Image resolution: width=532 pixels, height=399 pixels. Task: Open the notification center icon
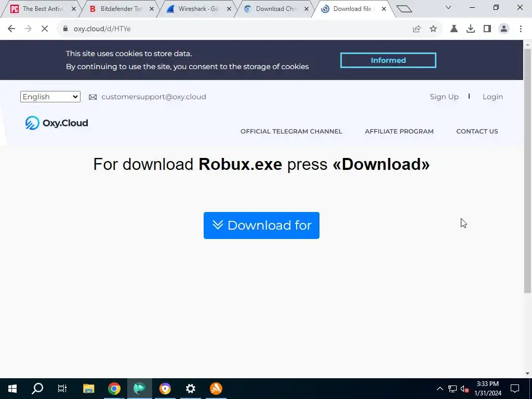point(515,389)
